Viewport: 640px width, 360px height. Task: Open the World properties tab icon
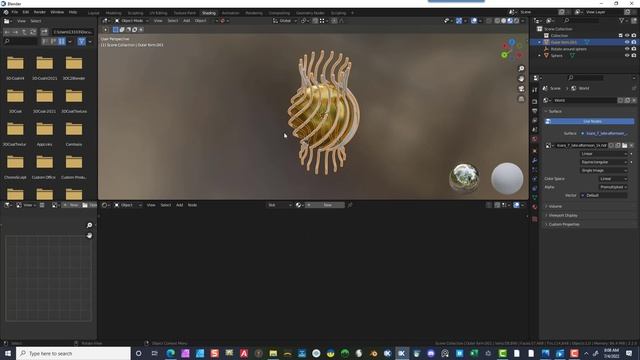535,140
